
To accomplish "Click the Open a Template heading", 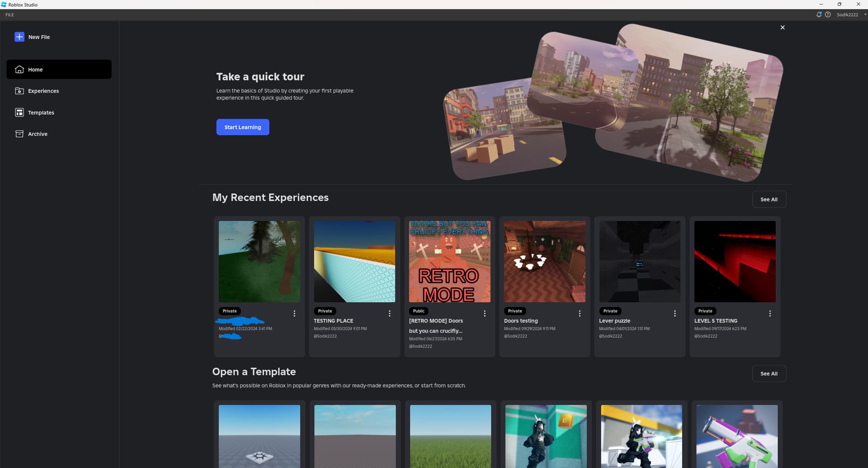I will (254, 372).
